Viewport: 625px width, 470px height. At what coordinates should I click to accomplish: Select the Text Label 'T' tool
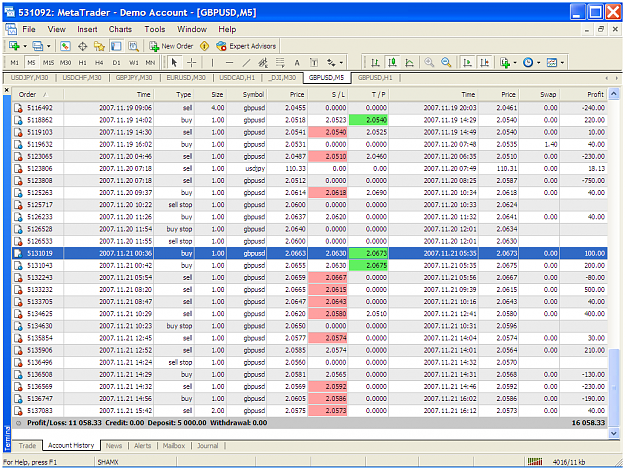[x=314, y=63]
